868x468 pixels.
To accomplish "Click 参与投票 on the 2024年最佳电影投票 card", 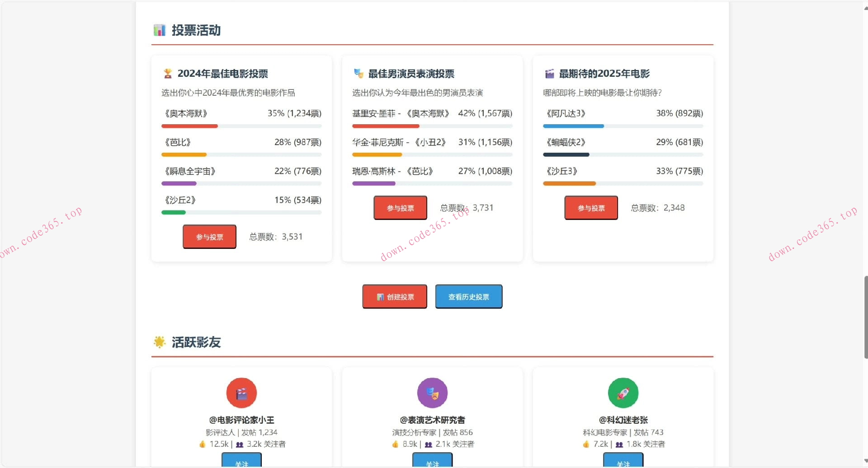I will (x=209, y=236).
